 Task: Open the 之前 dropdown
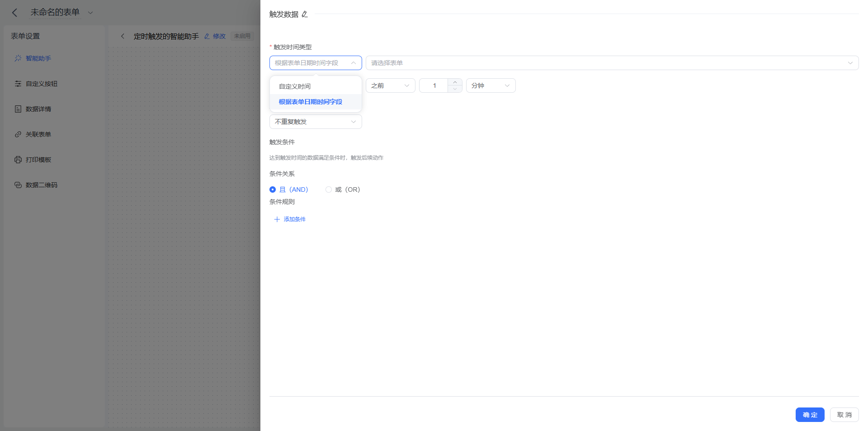click(391, 85)
